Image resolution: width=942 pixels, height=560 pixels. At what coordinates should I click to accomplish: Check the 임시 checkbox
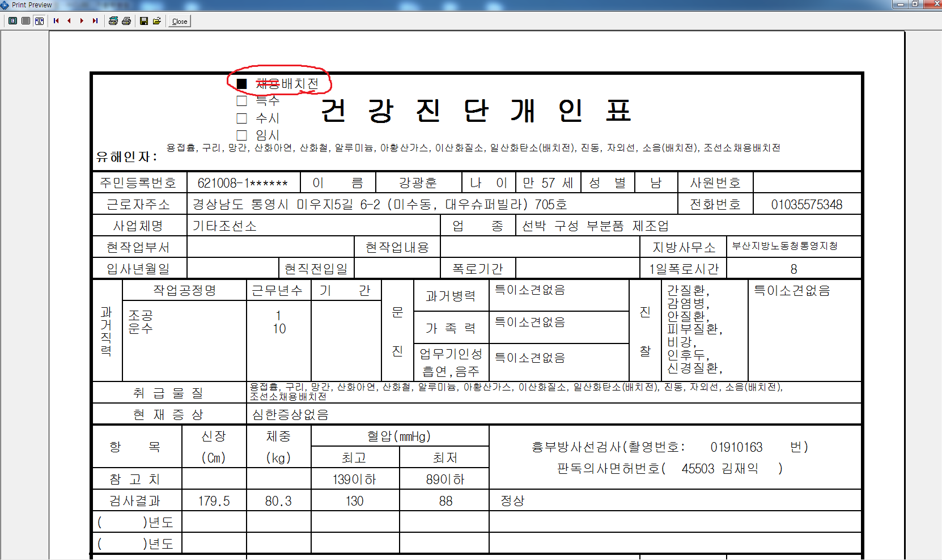coord(242,135)
